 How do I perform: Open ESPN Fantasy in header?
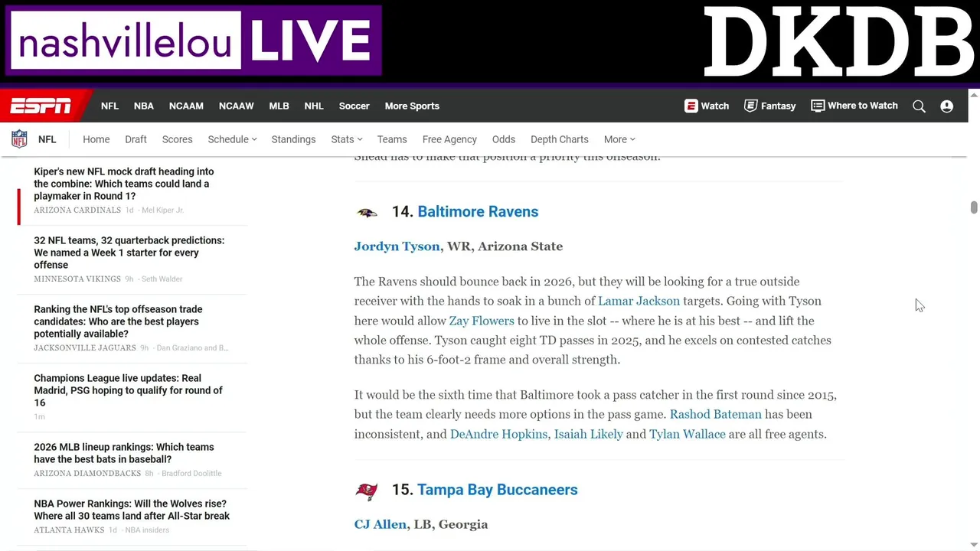coord(770,106)
